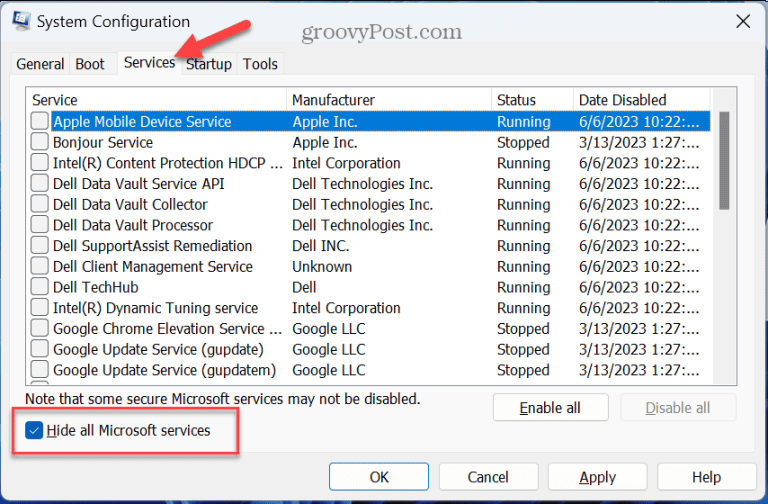Uncheck Hide all Microsoft services
The width and height of the screenshot is (768, 504).
tap(34, 431)
